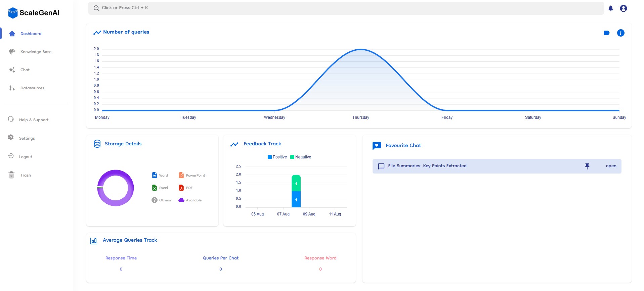Open the File Summaries favourite chat

[x=611, y=166]
